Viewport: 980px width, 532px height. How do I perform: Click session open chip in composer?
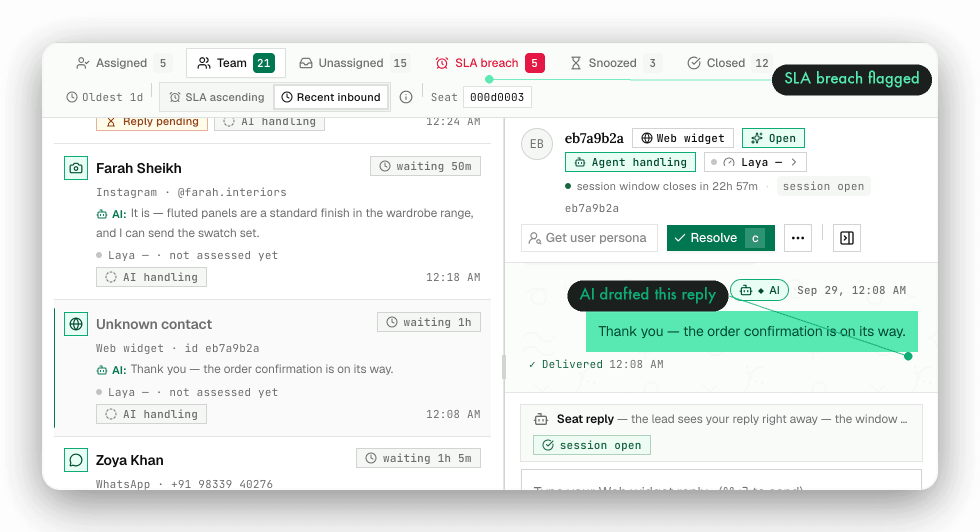pyautogui.click(x=592, y=445)
